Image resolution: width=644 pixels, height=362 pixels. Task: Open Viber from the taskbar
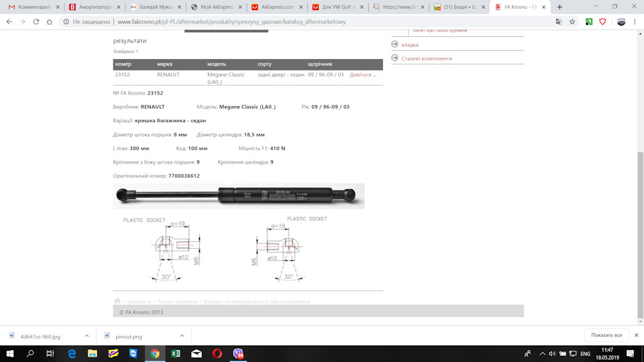pos(238,353)
